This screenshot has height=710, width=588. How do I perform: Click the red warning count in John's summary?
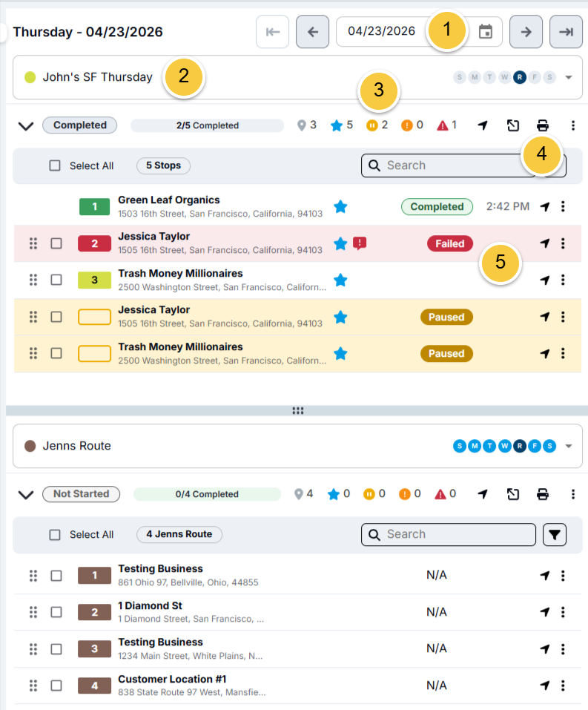click(447, 125)
